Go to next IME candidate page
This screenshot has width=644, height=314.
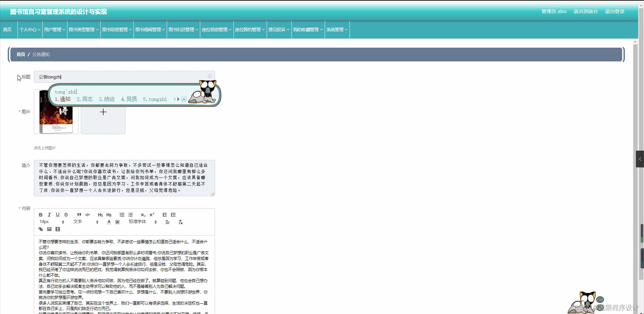pyautogui.click(x=178, y=99)
